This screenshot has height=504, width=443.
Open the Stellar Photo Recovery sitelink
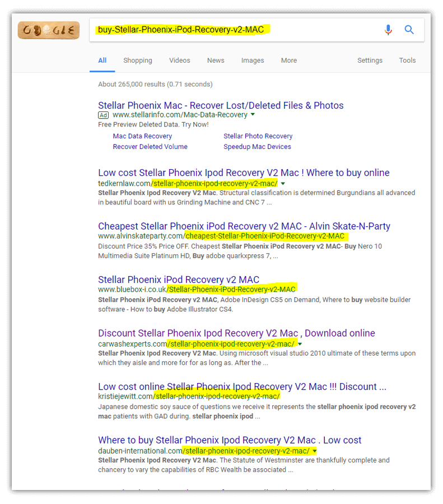pos(258,136)
